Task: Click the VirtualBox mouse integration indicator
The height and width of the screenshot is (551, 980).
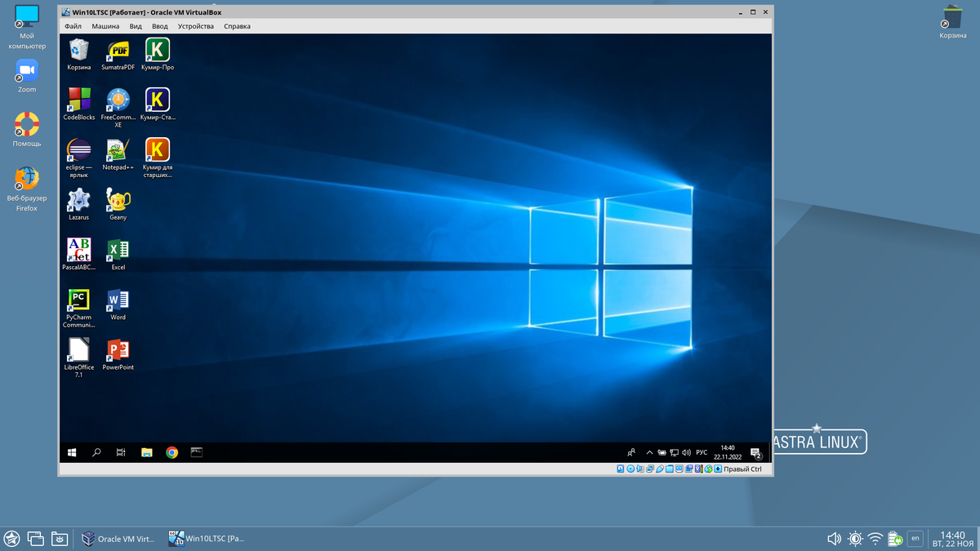Action: pyautogui.click(x=708, y=469)
